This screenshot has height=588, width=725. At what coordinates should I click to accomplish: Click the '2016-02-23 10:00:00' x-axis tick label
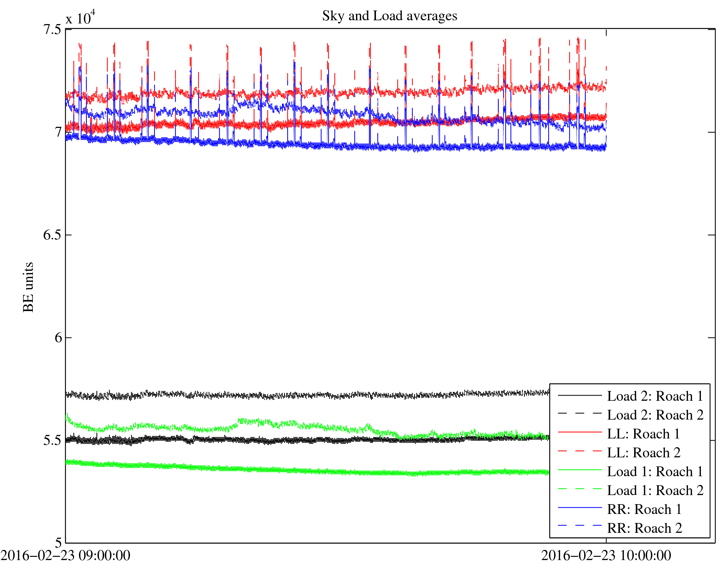pos(606,556)
